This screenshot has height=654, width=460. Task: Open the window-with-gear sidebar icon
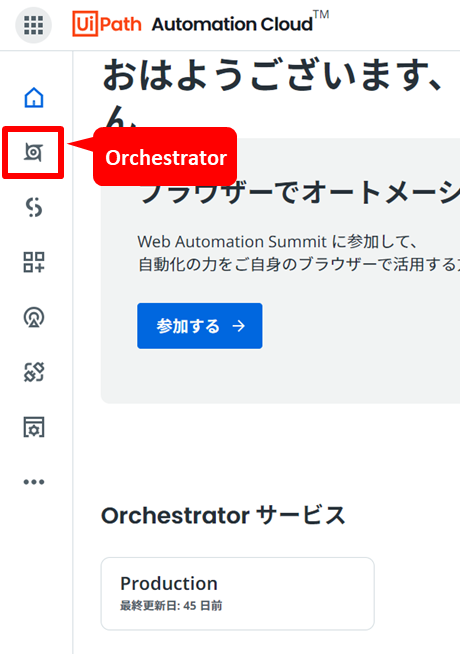(34, 427)
